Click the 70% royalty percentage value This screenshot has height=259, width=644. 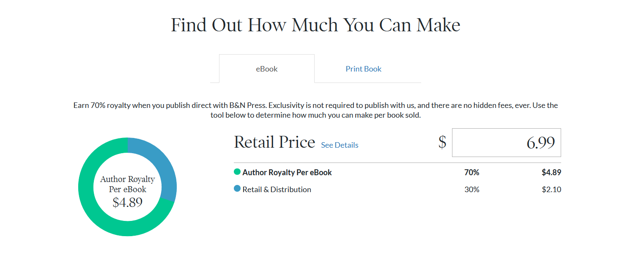[x=472, y=172]
